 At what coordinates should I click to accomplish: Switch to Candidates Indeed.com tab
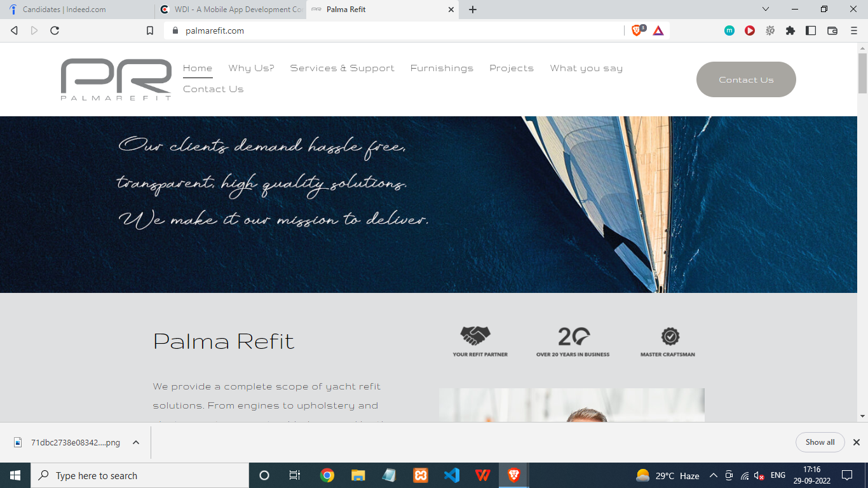click(76, 10)
